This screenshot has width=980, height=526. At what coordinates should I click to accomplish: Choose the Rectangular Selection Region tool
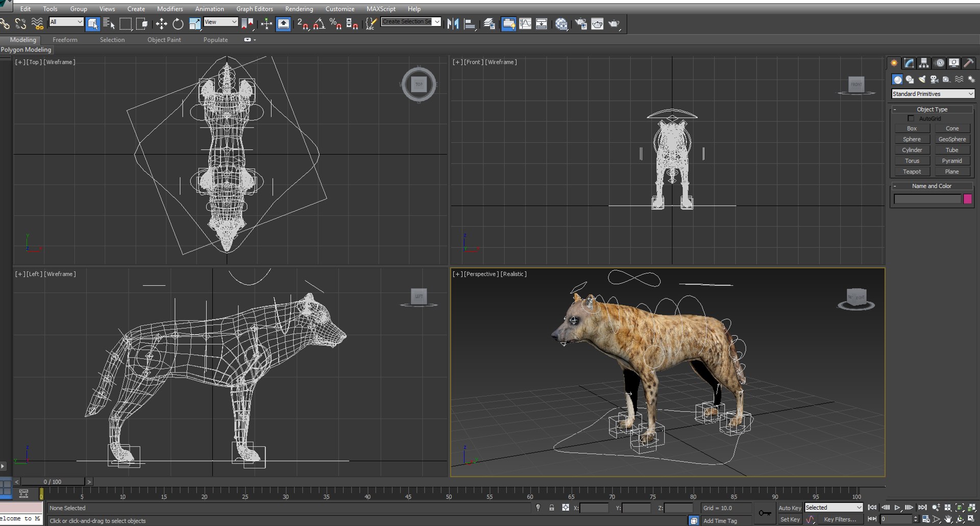click(x=125, y=23)
